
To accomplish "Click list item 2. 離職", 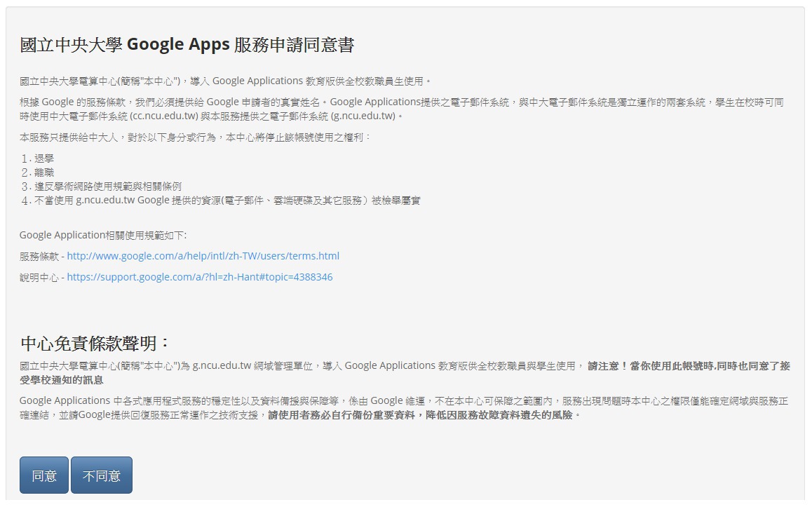I will pos(38,173).
